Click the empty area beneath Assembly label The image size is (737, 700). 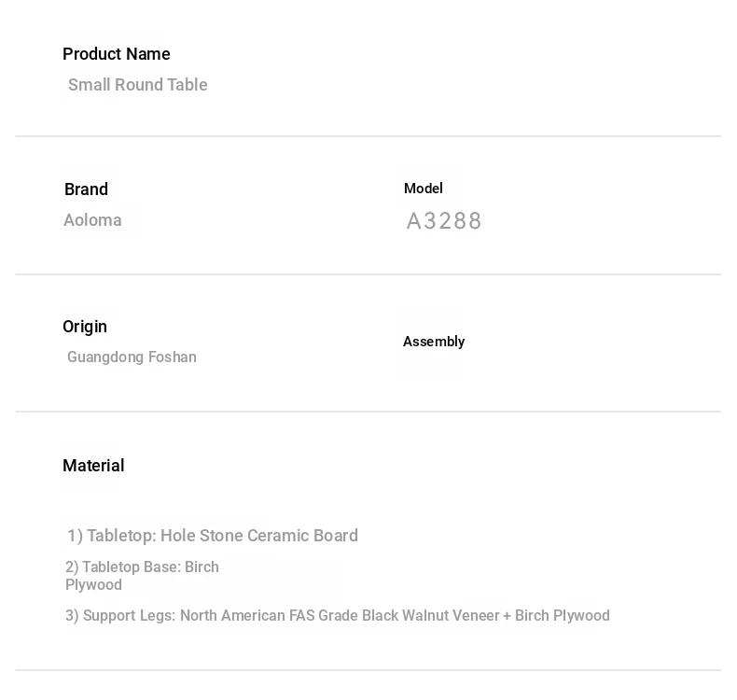tap(433, 364)
